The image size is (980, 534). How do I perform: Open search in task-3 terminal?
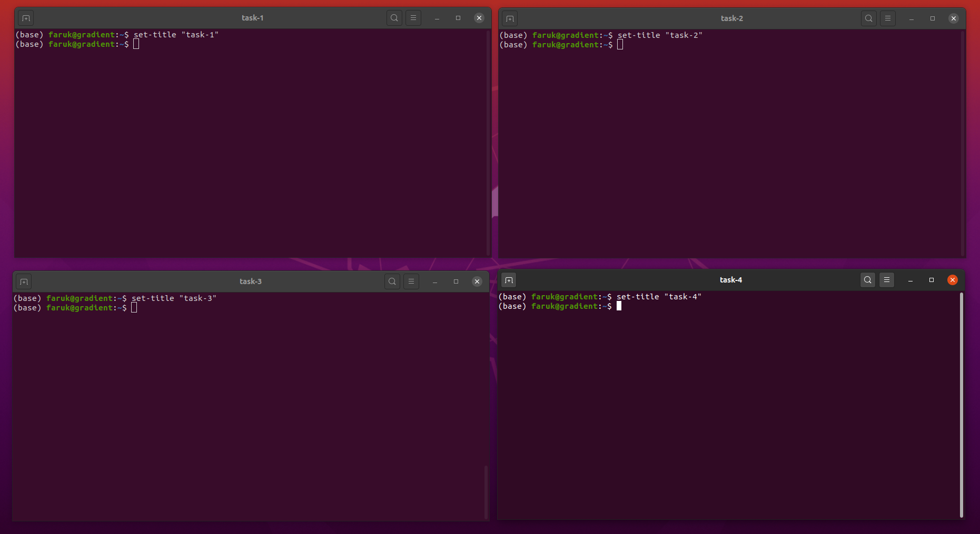(x=392, y=281)
